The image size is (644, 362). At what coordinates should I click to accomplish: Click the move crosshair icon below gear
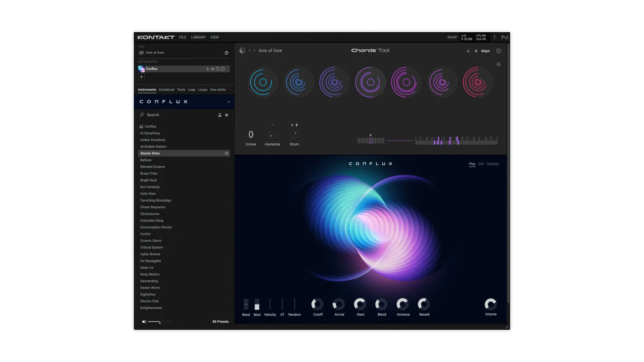[499, 64]
